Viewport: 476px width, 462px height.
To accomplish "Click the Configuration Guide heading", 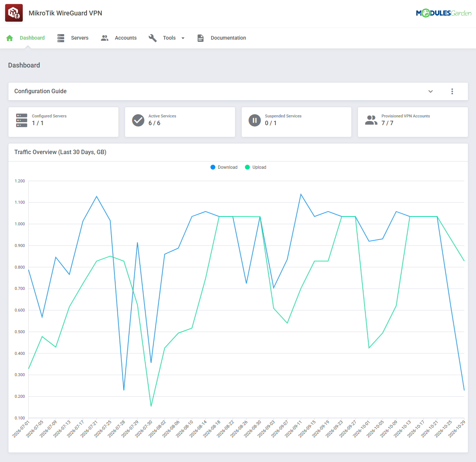I will point(40,91).
